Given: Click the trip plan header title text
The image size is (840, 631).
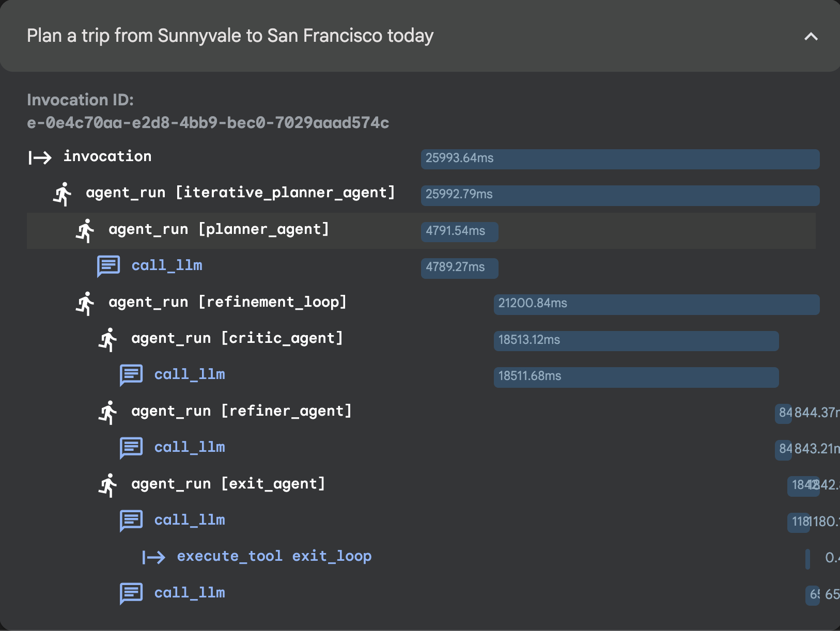Looking at the screenshot, I should tap(230, 36).
